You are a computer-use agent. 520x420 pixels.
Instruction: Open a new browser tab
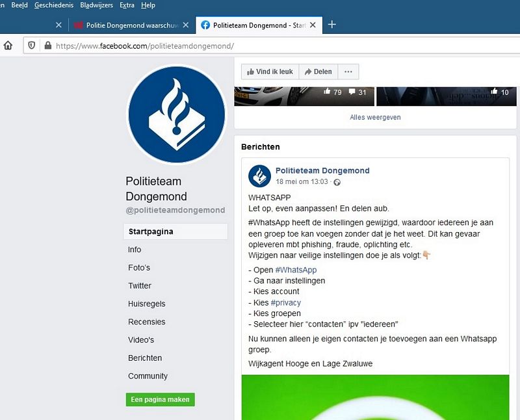pyautogui.click(x=332, y=25)
